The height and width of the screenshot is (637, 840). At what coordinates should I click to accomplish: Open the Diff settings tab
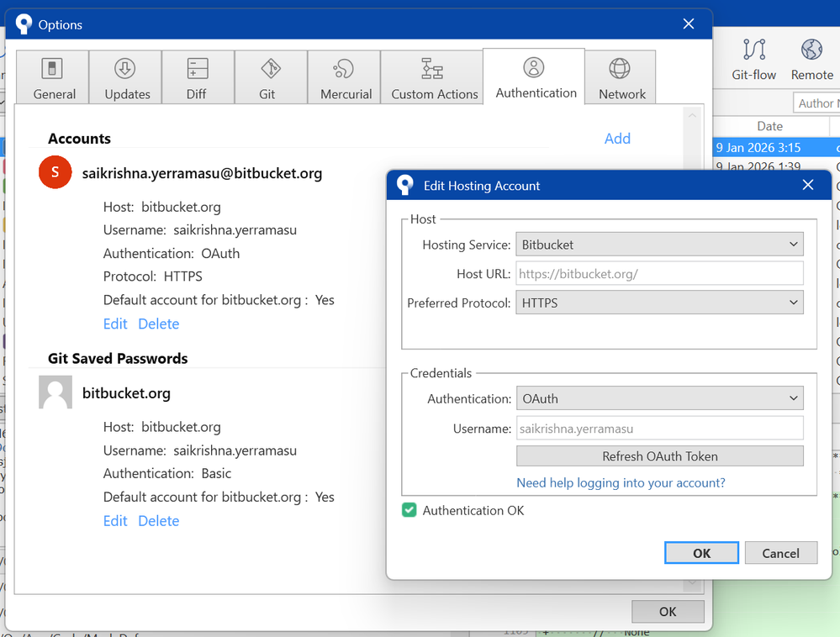coord(197,78)
